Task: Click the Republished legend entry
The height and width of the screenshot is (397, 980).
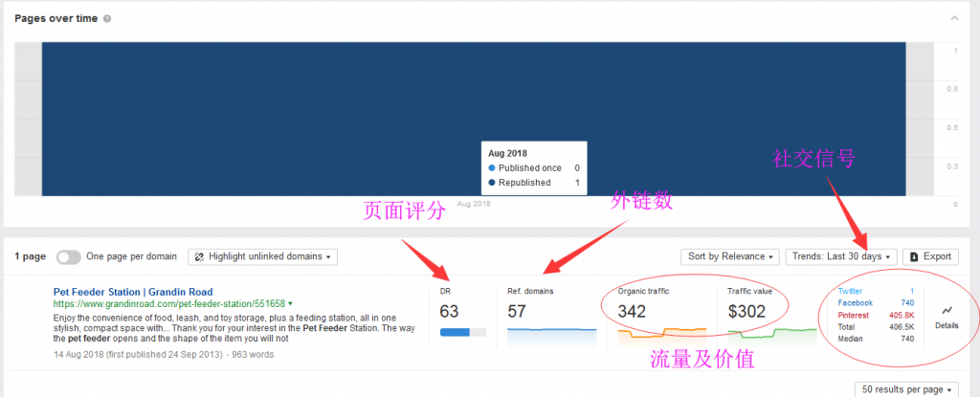Action: pyautogui.click(x=534, y=183)
